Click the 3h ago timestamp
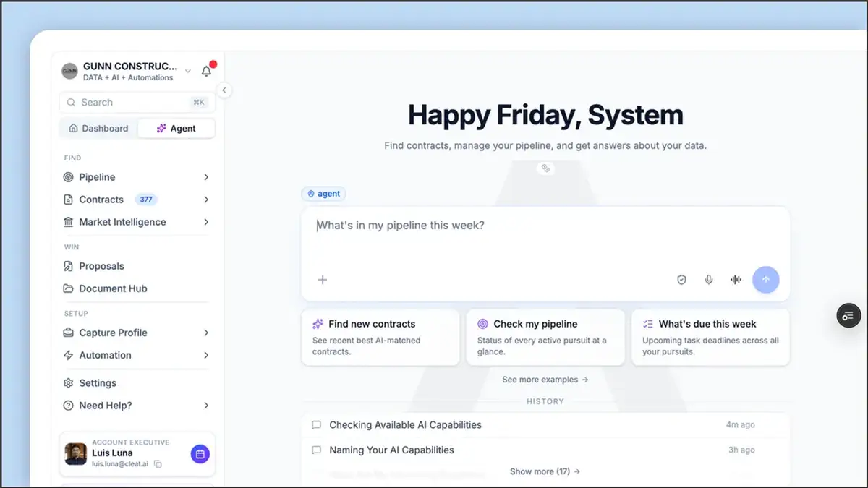Image resolution: width=868 pixels, height=488 pixels. coord(741,450)
